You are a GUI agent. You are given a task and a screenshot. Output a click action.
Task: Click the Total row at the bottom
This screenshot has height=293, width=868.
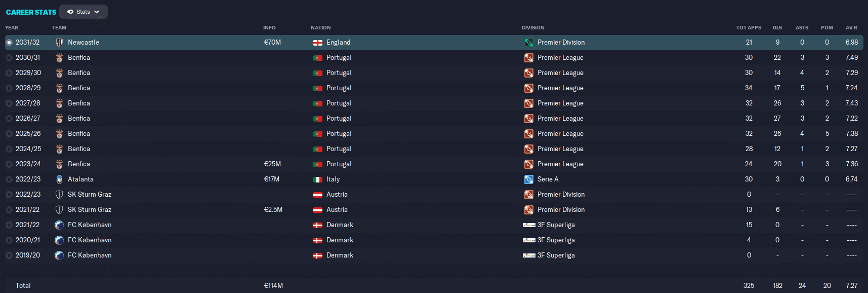point(434,285)
